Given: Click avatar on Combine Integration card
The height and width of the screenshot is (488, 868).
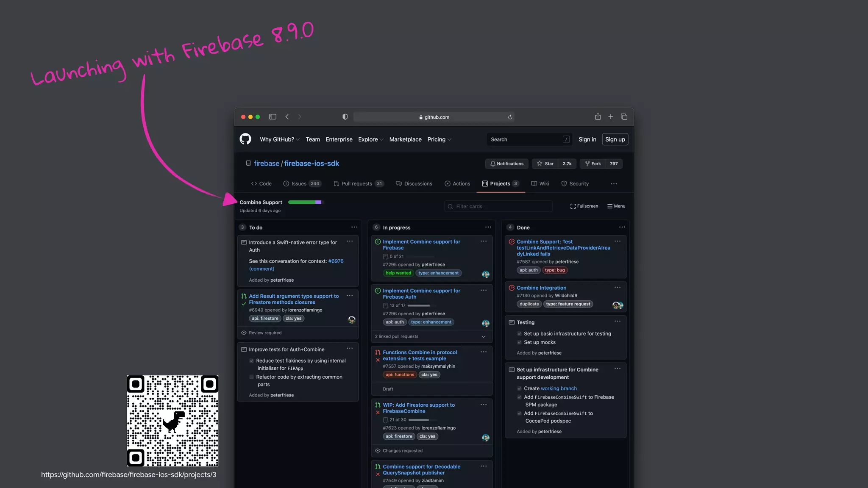Looking at the screenshot, I should pos(618,305).
